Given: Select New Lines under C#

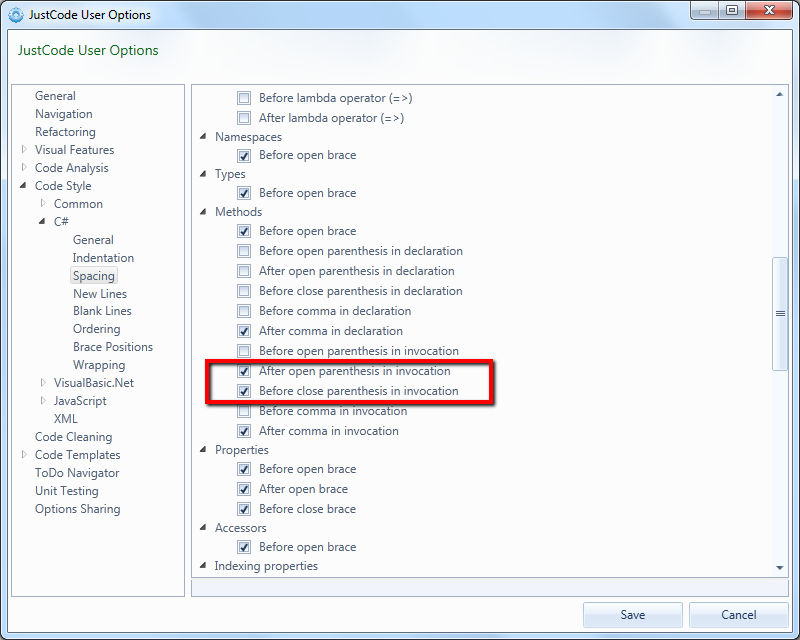Looking at the screenshot, I should (100, 294).
